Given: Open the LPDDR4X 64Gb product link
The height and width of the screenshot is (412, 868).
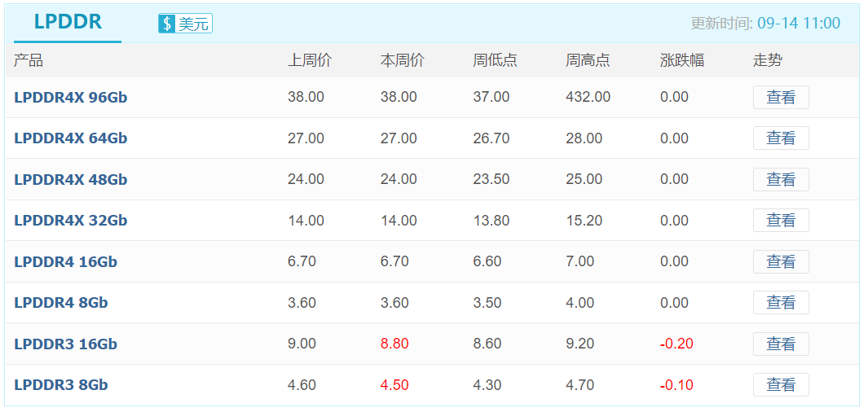Looking at the screenshot, I should pyautogui.click(x=71, y=138).
